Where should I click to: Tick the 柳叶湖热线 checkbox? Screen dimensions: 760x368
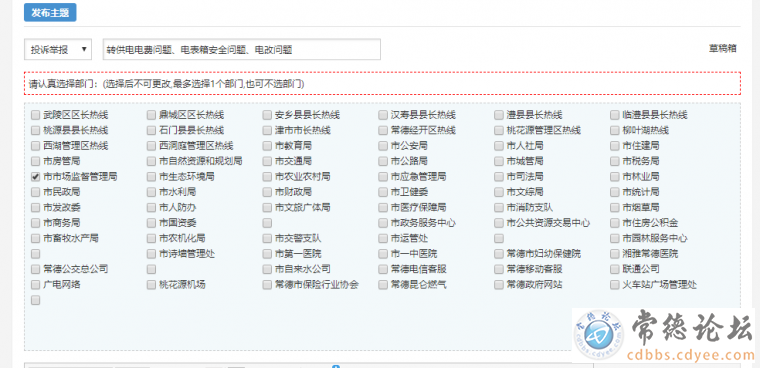(x=615, y=130)
